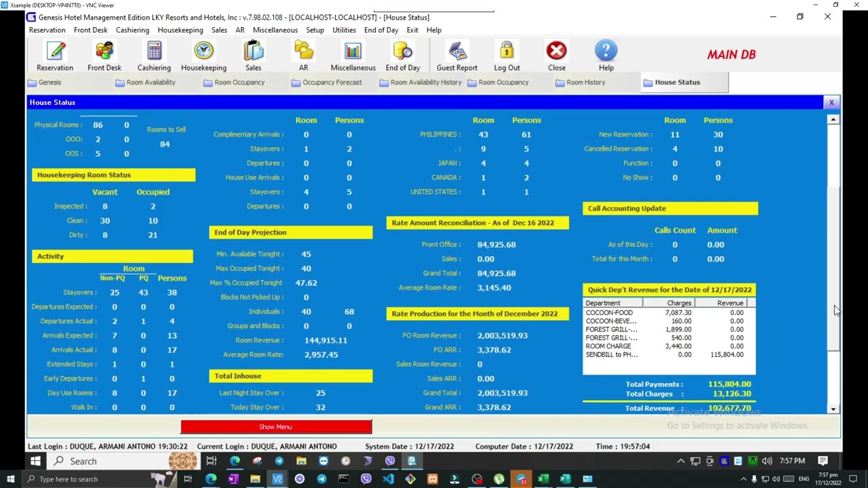Open the End of Day menu
This screenshot has height=488, width=868.
click(x=381, y=30)
